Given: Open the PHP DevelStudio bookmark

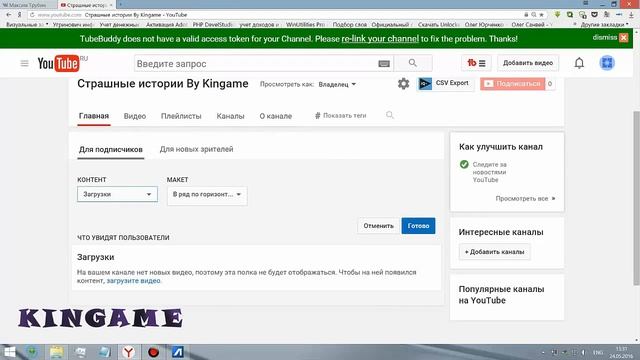Looking at the screenshot, I should point(212,24).
